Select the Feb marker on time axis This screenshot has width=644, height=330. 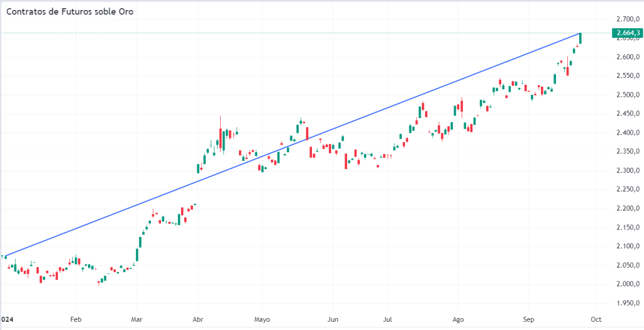click(76, 319)
